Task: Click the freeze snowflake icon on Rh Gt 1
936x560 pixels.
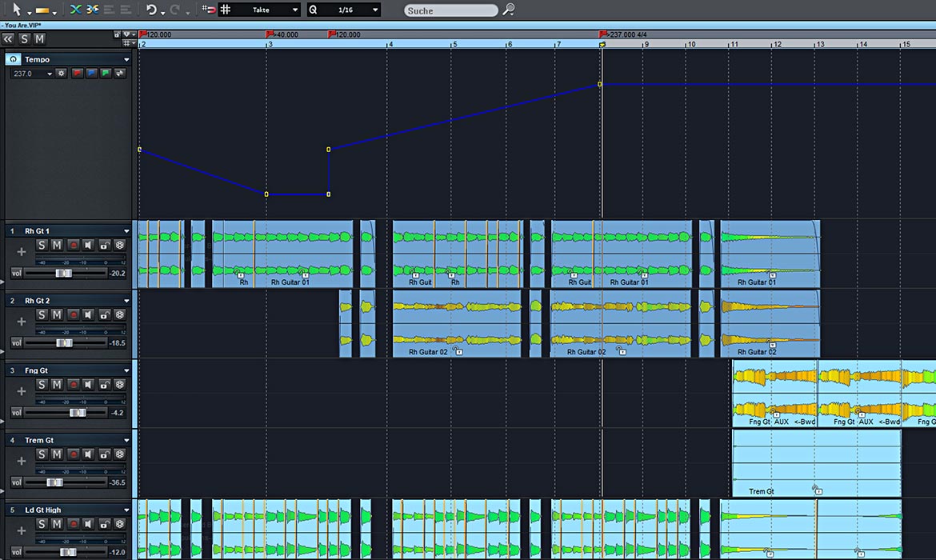Action: pyautogui.click(x=120, y=245)
